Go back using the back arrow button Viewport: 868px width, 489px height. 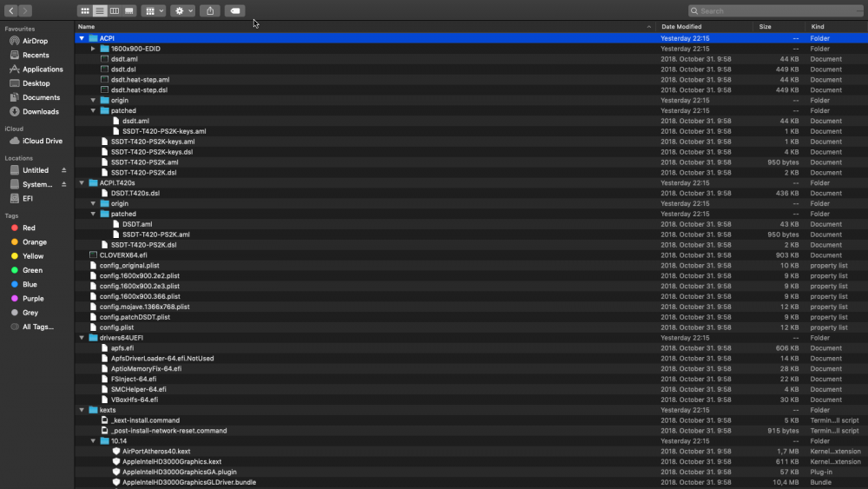pos(11,10)
